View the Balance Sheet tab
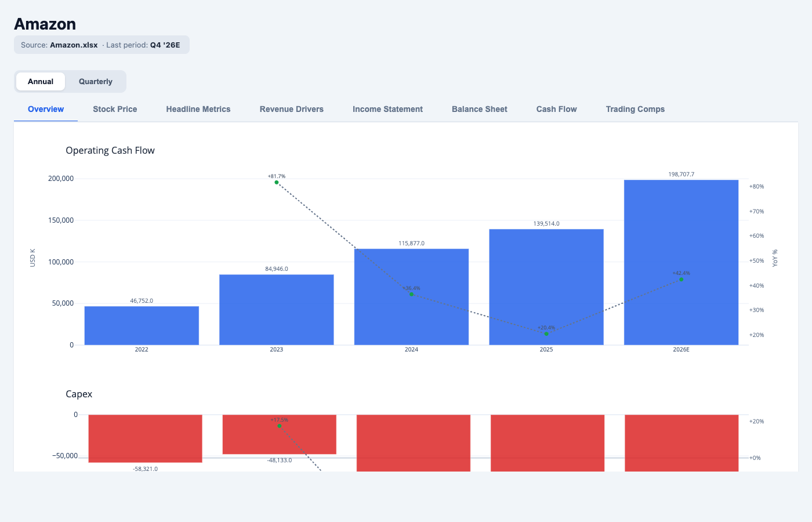 click(479, 109)
